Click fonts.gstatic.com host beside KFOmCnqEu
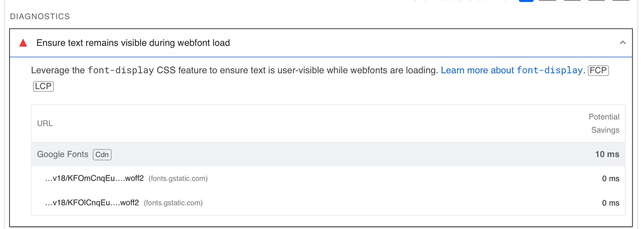 [178, 179]
